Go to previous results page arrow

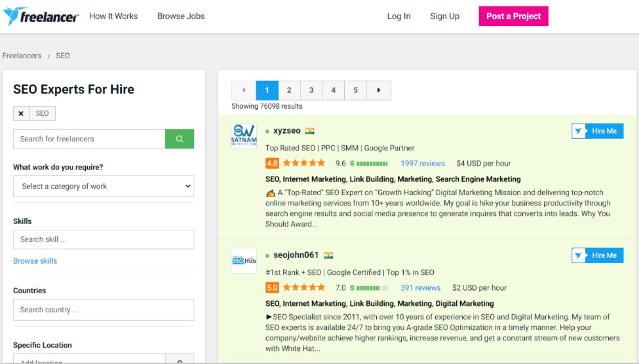coord(244,90)
